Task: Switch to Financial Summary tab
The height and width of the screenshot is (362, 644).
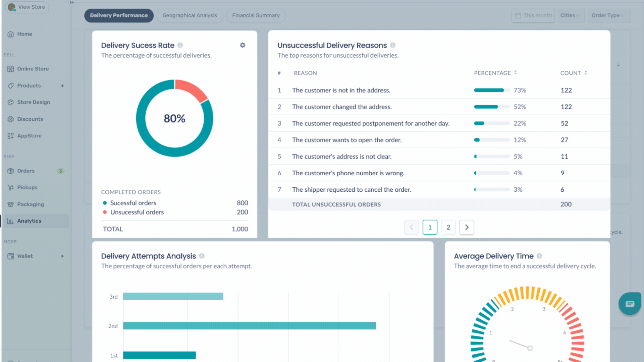Action: coord(256,15)
